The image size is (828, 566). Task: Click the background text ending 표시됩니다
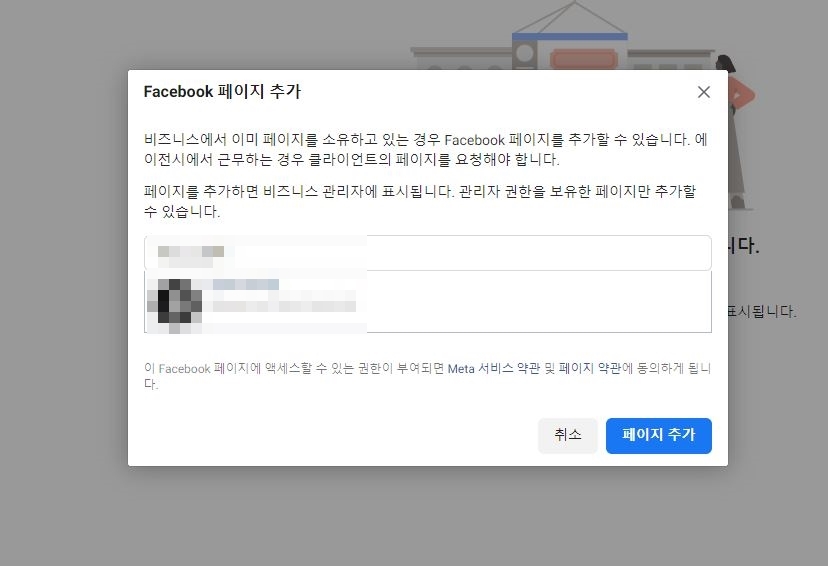coord(762,311)
